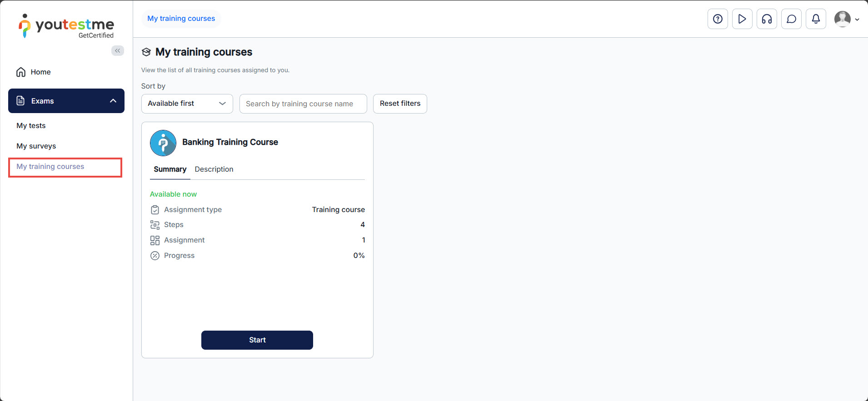Image resolution: width=868 pixels, height=401 pixels.
Task: Select the Summary tab
Action: coord(170,169)
